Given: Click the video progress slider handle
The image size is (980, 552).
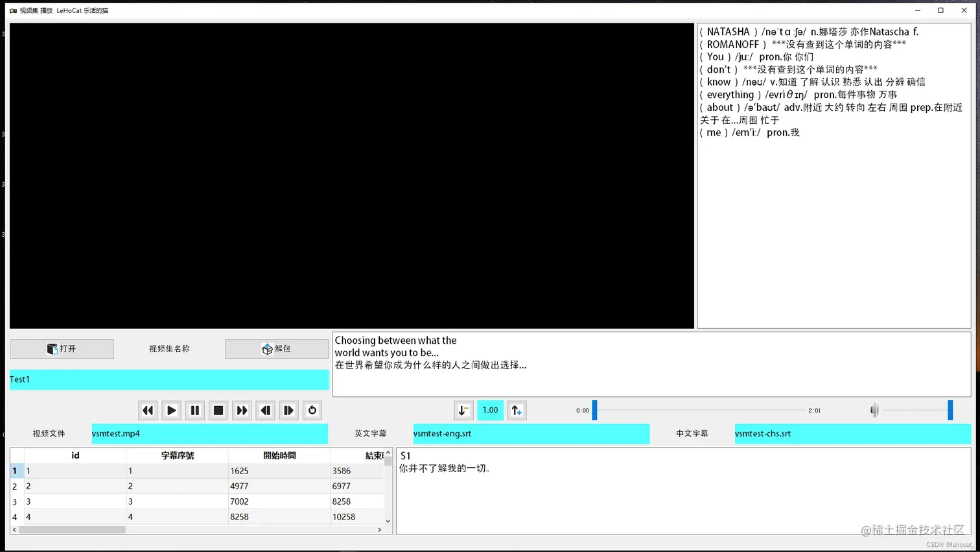Looking at the screenshot, I should point(594,410).
